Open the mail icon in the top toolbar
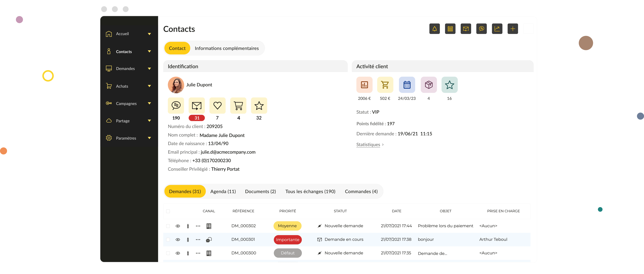The width and height of the screenshot is (644, 274). pyautogui.click(x=466, y=29)
